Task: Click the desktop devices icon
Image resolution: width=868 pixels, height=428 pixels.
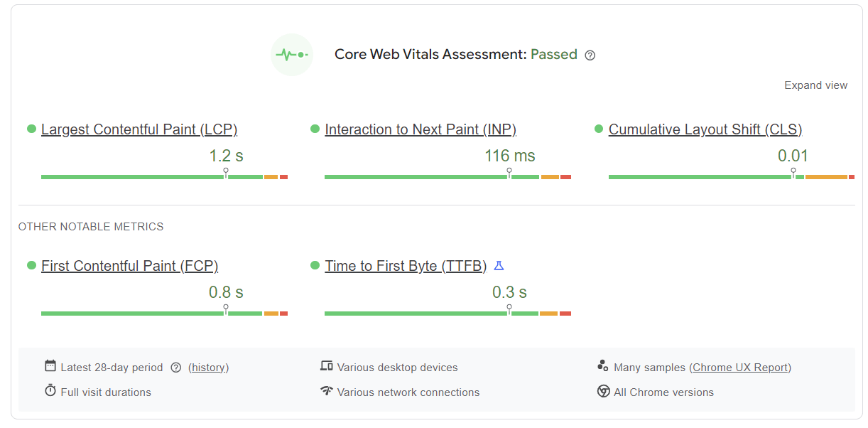Action: point(327,367)
